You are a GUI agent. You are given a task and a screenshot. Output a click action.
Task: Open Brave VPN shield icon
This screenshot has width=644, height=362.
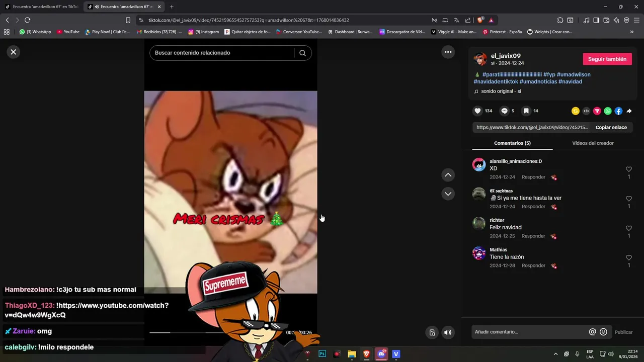tap(626, 20)
